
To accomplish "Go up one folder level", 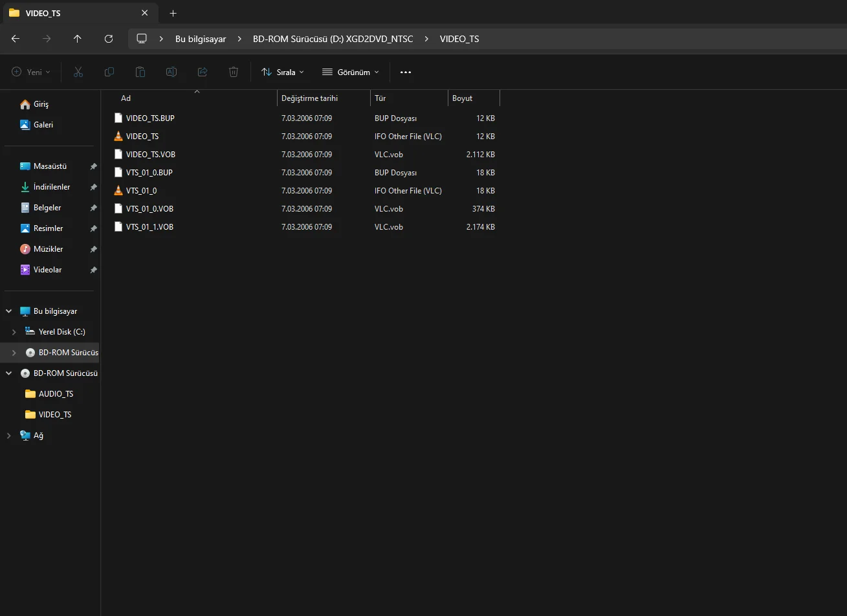I will pyautogui.click(x=78, y=39).
